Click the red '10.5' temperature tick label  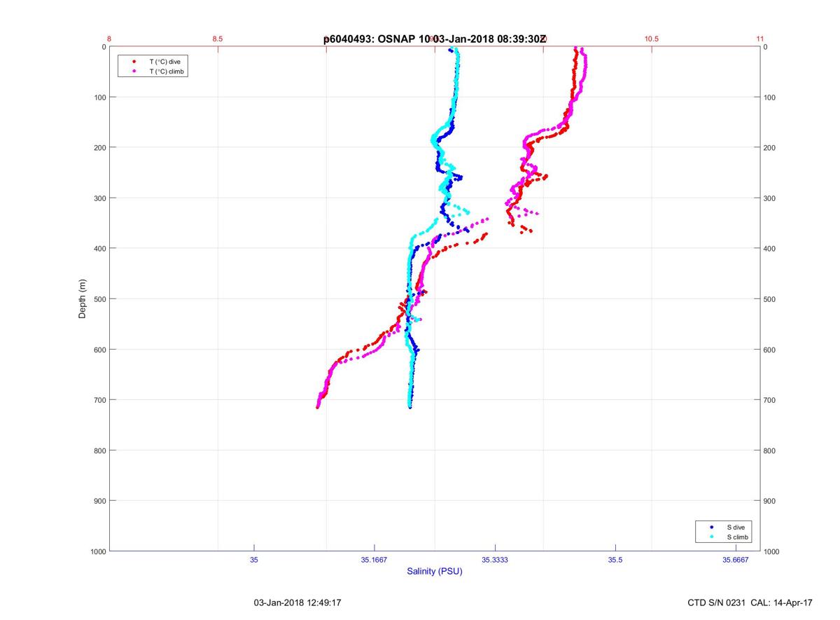tap(652, 39)
